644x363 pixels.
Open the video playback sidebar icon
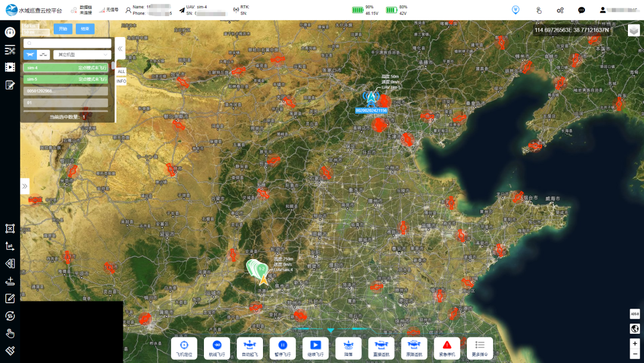tap(10, 67)
